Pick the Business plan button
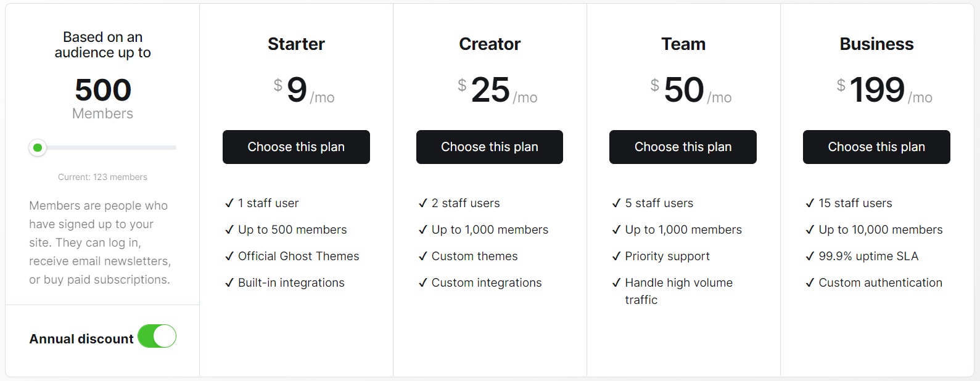 [876, 147]
